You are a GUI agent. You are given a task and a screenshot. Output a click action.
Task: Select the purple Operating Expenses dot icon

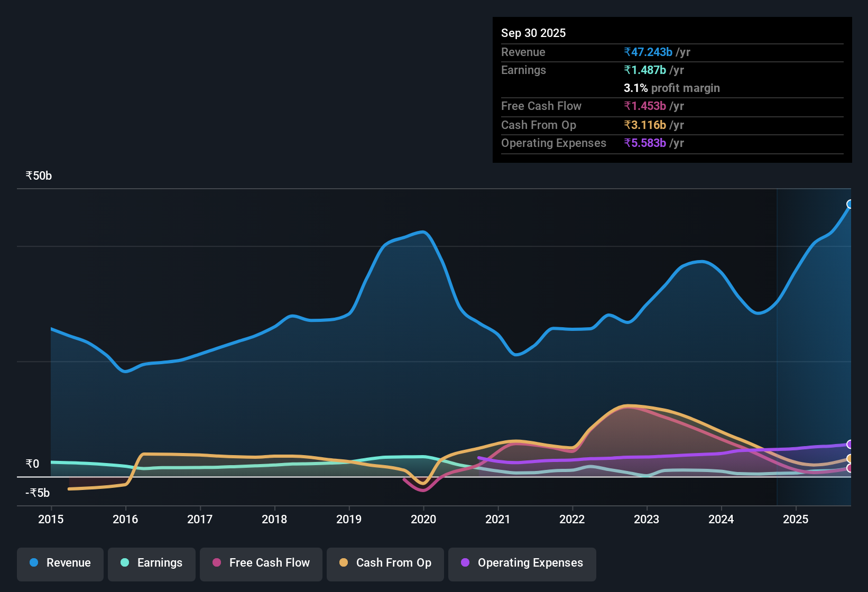tap(465, 563)
